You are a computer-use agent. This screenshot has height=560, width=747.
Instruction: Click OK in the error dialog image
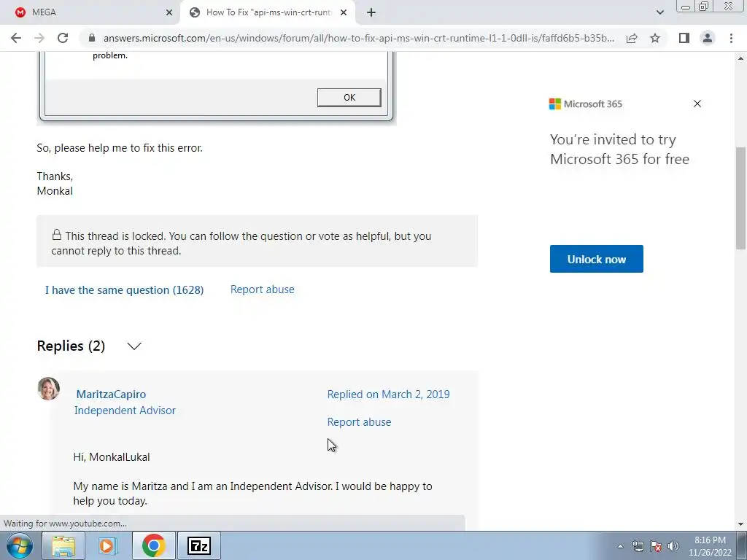349,97
